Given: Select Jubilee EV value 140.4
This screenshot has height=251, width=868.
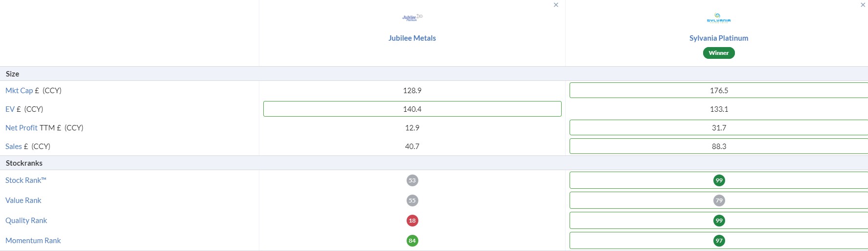Looking at the screenshot, I should 412,109.
